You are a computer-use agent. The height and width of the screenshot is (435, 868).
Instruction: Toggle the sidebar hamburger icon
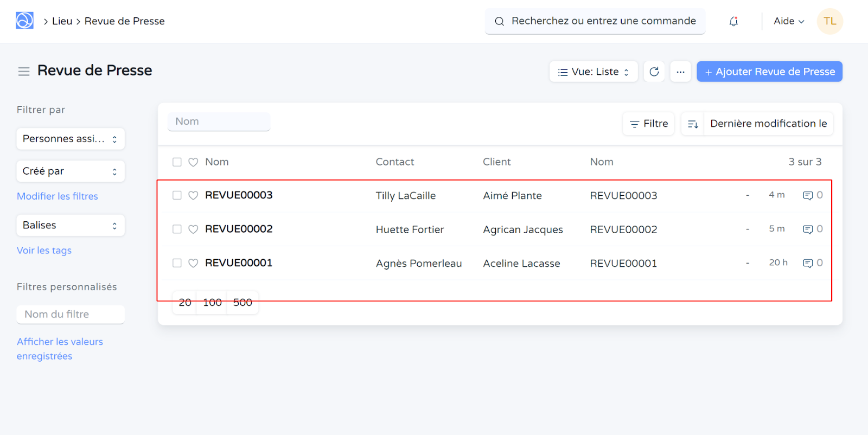pos(24,71)
